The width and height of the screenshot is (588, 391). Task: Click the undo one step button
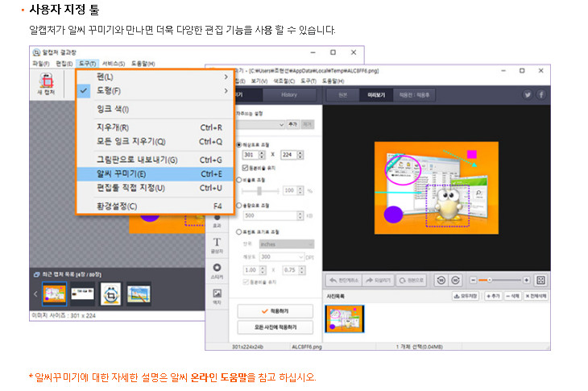(x=344, y=281)
